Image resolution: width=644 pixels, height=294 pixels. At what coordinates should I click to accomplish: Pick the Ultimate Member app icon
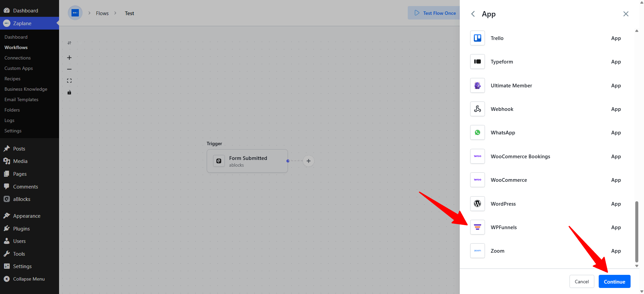[x=477, y=85]
